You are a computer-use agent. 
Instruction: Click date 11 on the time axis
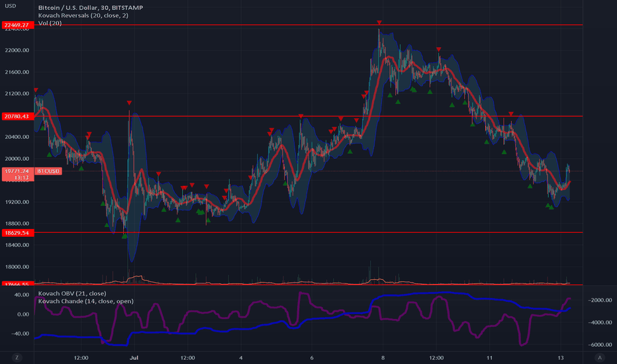click(x=489, y=357)
